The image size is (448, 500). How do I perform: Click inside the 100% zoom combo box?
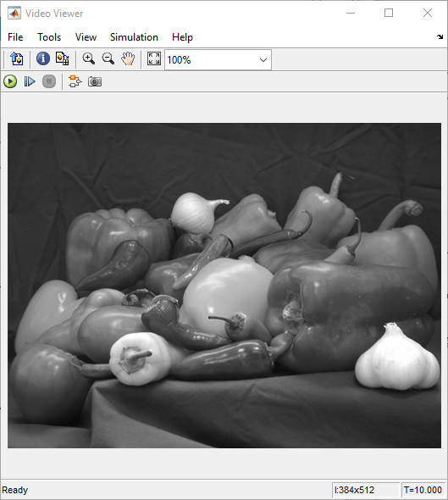pos(218,60)
